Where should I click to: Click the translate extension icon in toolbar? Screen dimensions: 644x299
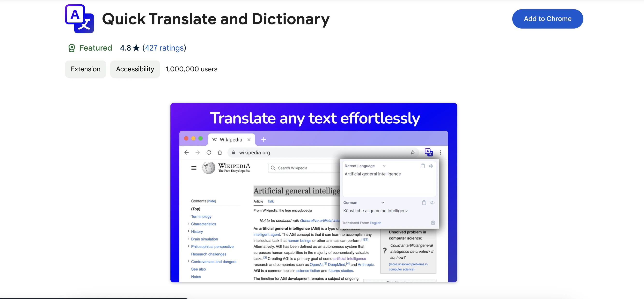coord(429,152)
